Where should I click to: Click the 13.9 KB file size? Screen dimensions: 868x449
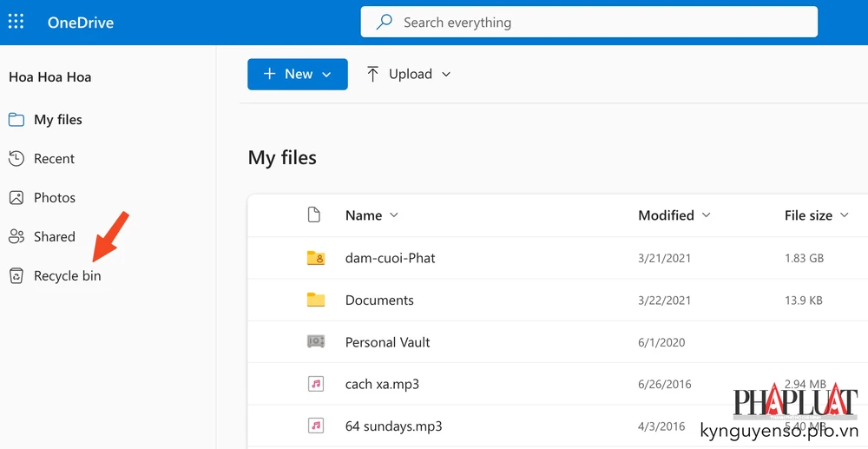tap(804, 300)
